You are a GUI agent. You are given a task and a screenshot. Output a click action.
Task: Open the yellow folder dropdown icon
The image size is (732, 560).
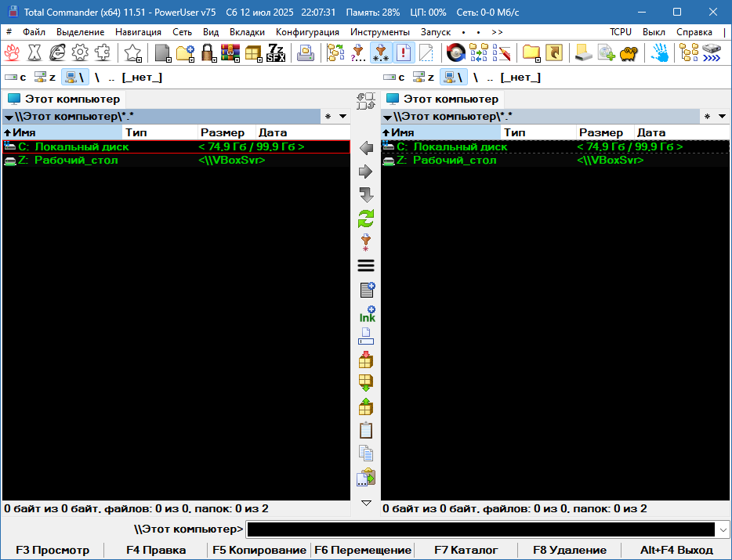point(531,52)
